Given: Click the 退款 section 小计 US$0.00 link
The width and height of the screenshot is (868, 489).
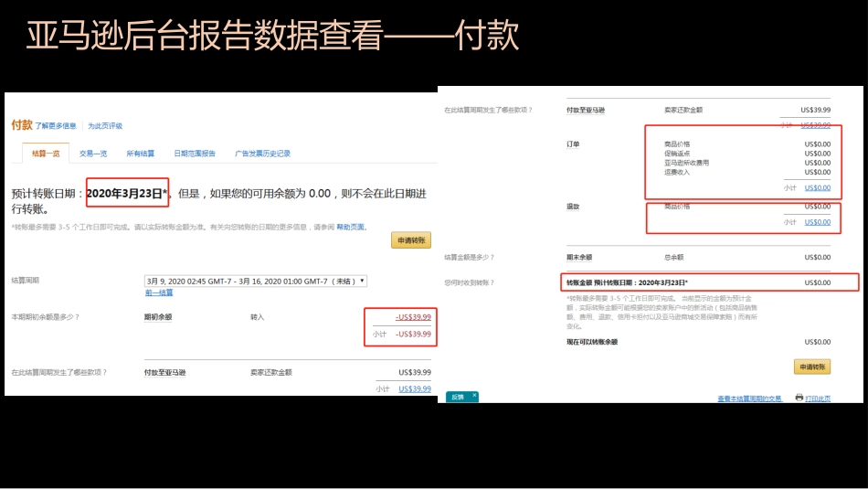Looking at the screenshot, I should pos(818,222).
